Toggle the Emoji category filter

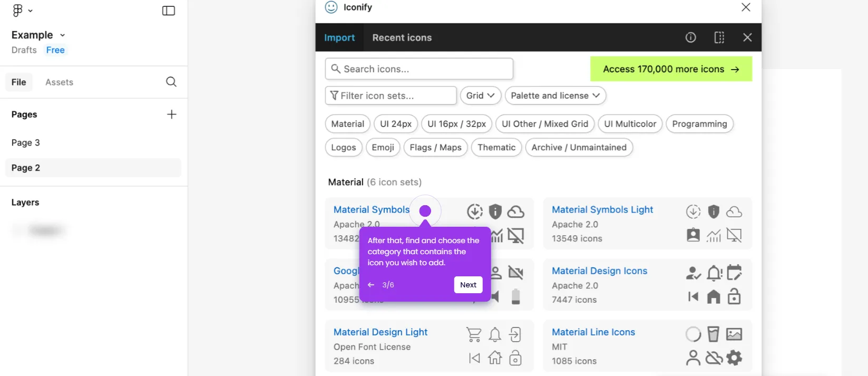[x=383, y=148]
